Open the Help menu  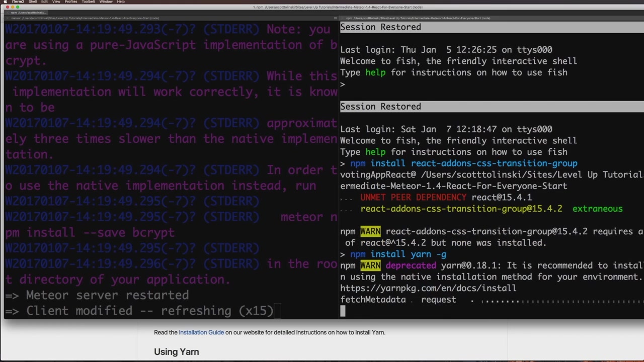[x=121, y=2]
